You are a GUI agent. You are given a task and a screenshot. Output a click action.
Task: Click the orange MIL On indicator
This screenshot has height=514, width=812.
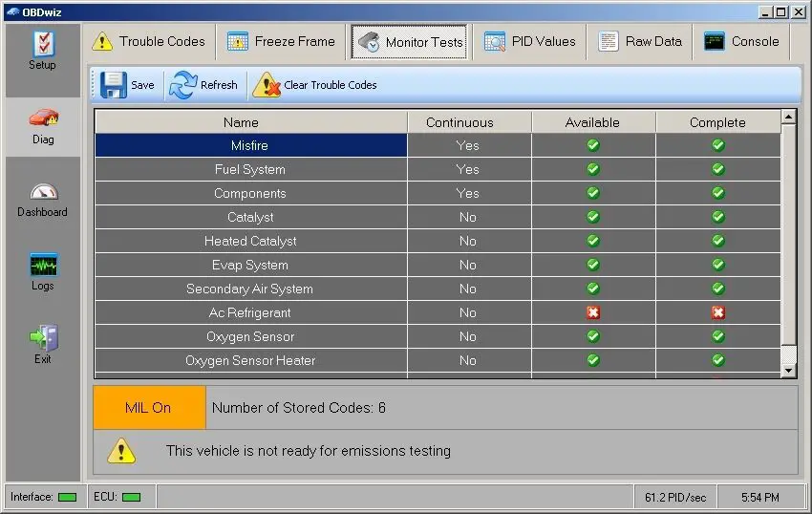tap(149, 408)
